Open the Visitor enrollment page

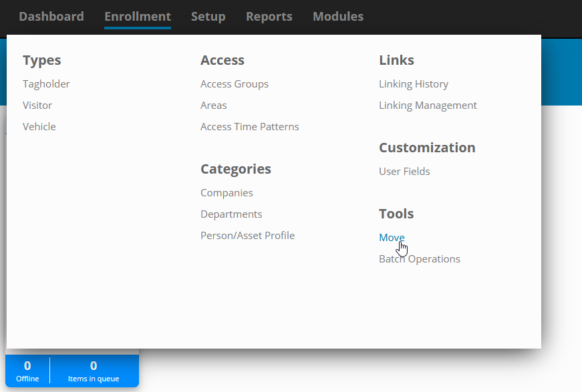(x=37, y=106)
